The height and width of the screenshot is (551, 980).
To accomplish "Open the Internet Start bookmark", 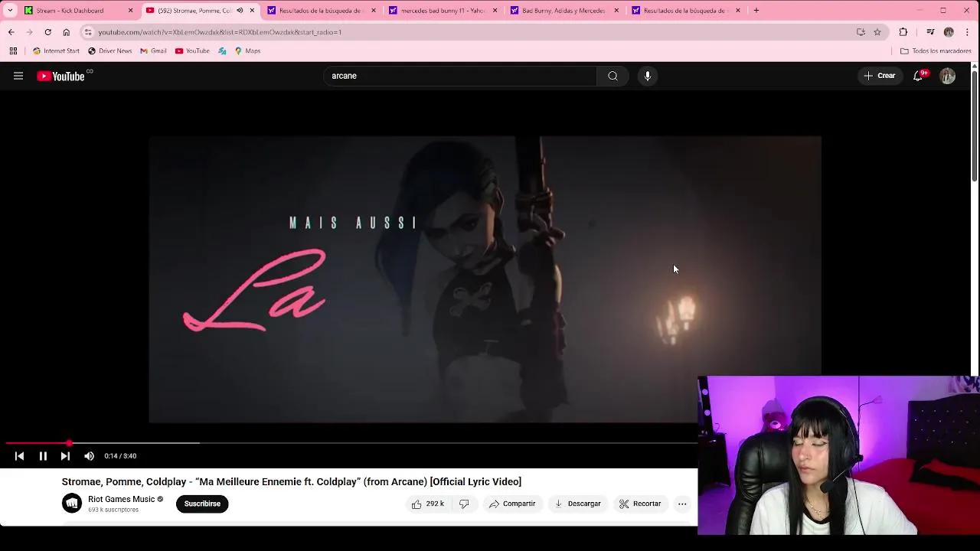I will (56, 51).
